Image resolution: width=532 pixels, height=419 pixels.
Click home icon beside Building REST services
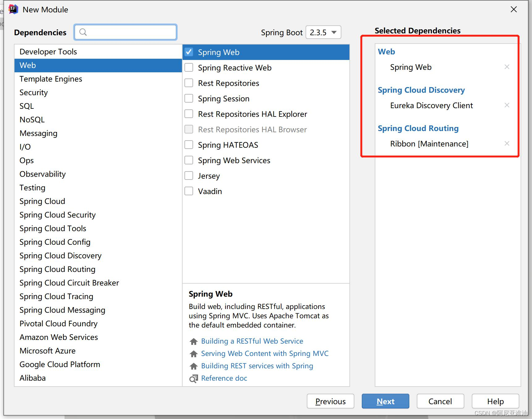coord(194,366)
